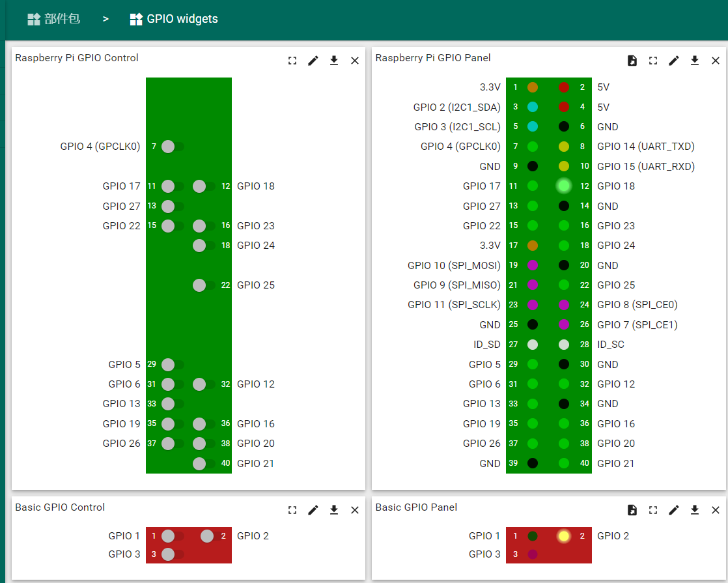Click ID_SD pin 27 white indicator

[x=533, y=344]
